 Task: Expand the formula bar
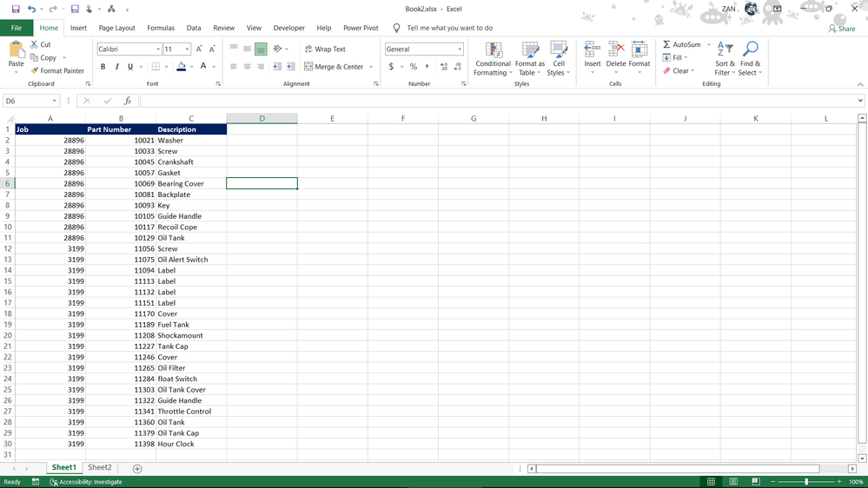click(860, 101)
